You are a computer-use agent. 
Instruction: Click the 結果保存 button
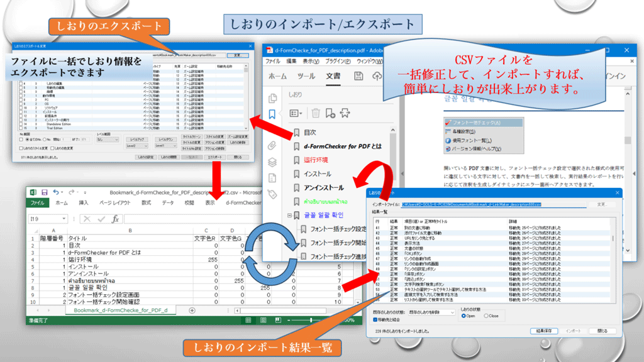[544, 331]
